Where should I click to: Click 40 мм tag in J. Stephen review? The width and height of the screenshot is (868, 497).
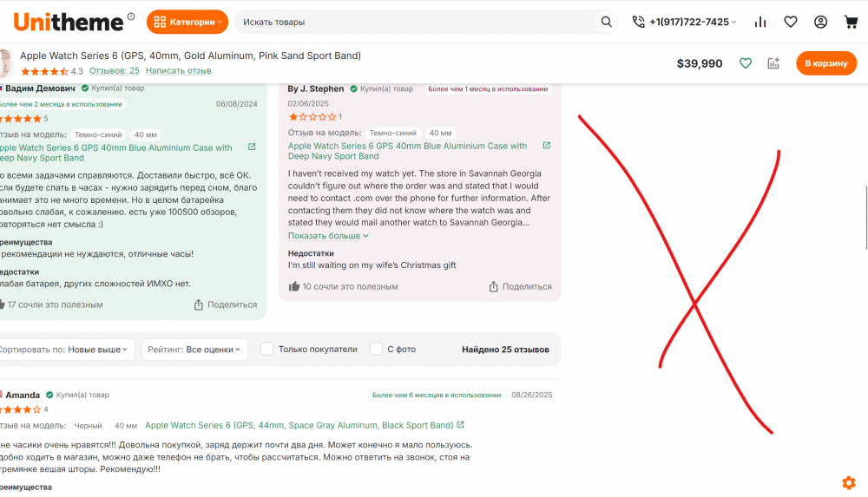(441, 133)
